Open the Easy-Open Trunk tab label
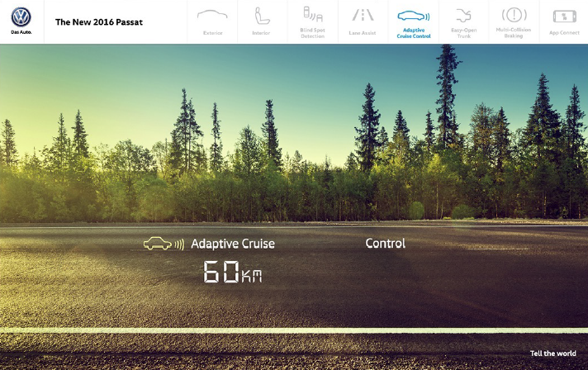588x370 pixels. click(463, 34)
